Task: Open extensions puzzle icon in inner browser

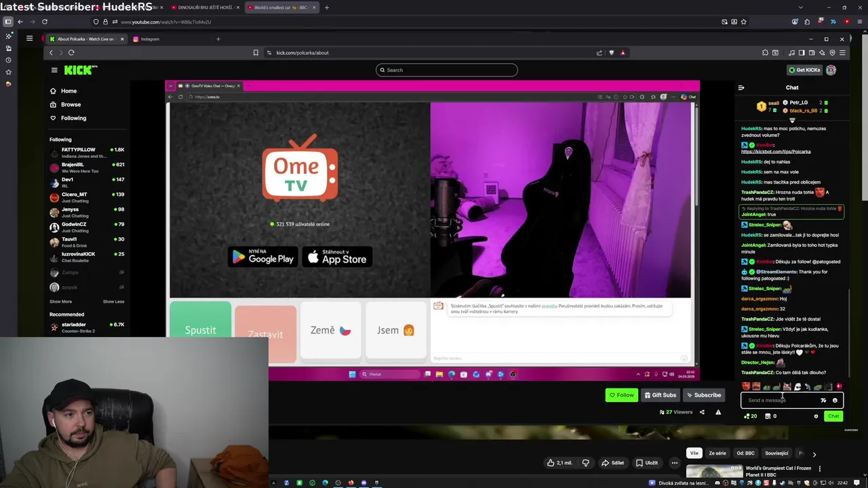Action: [766, 53]
